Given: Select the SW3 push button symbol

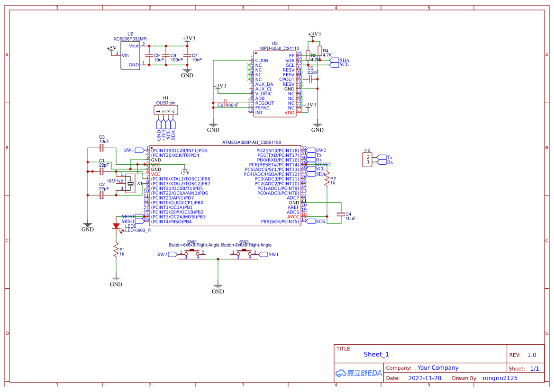Looking at the screenshot, I should pyautogui.click(x=244, y=254).
